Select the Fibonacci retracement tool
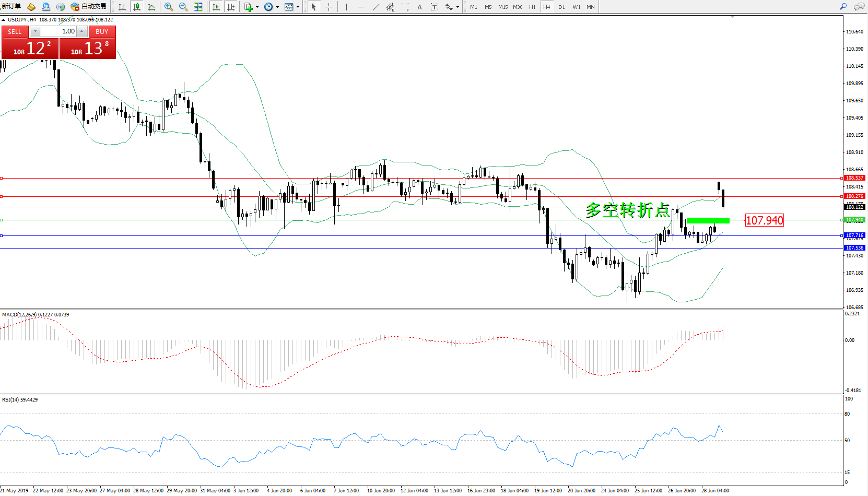The height and width of the screenshot is (496, 868). [405, 7]
